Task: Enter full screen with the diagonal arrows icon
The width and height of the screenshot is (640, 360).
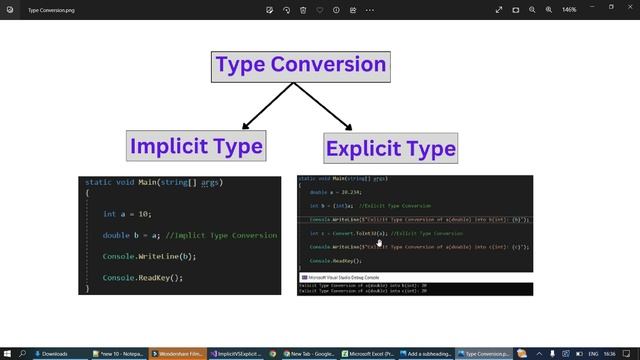Action: pos(499,10)
